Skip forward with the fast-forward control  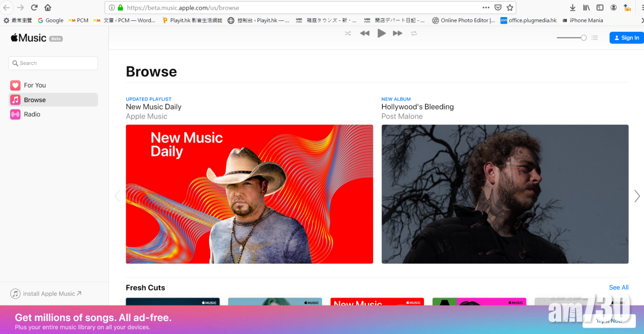(397, 33)
